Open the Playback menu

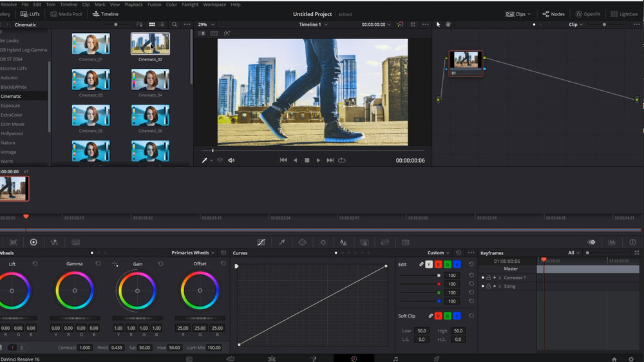click(133, 5)
